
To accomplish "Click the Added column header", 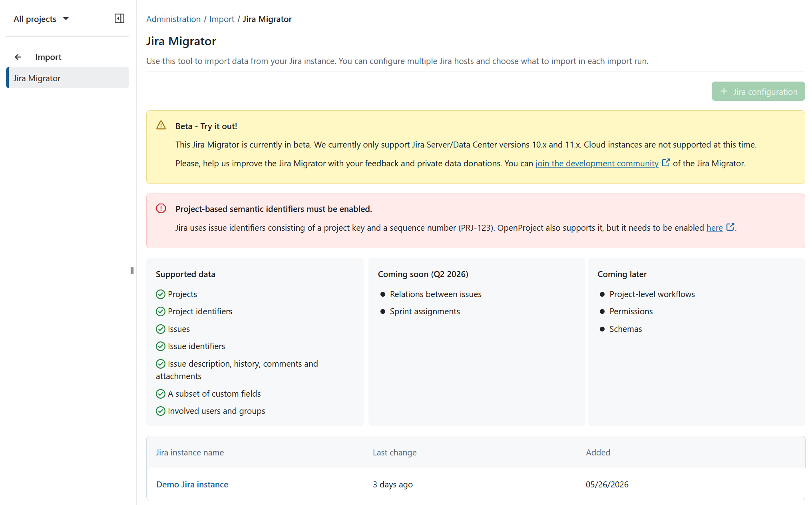I will pos(598,452).
